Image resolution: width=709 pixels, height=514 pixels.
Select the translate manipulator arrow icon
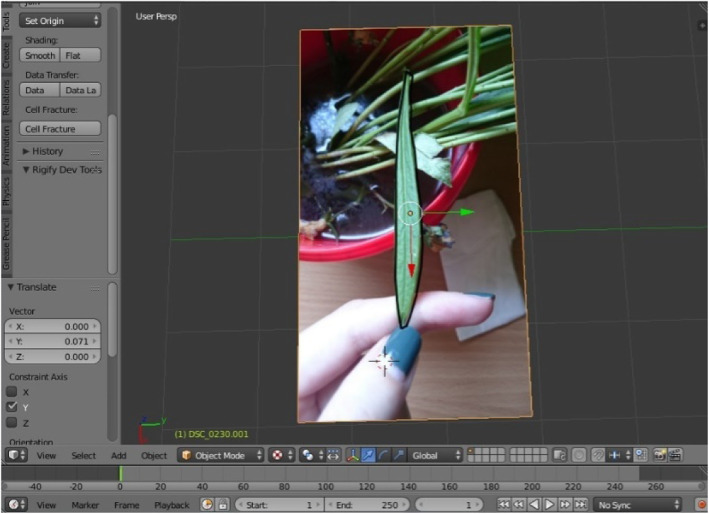(x=367, y=455)
